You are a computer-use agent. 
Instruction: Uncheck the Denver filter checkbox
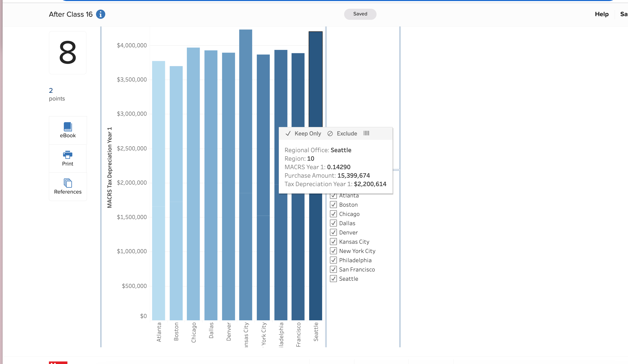333,232
